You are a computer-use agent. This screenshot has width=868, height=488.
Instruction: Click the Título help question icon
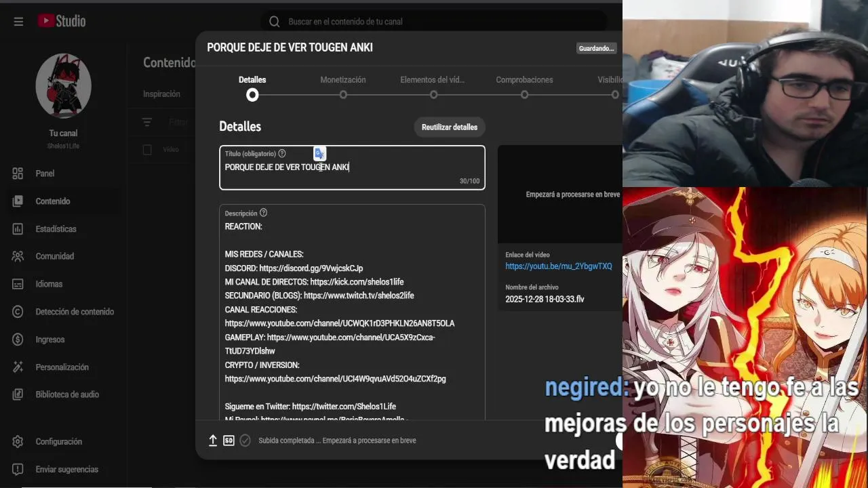coord(282,153)
